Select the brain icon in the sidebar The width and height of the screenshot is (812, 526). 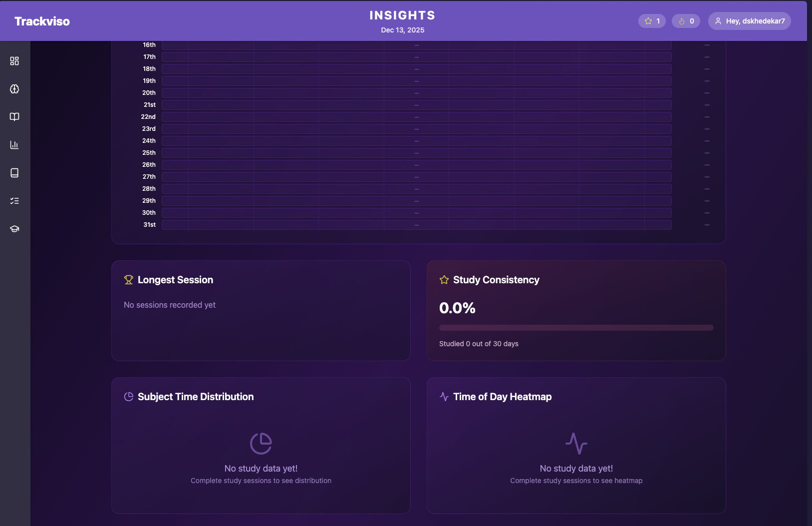click(14, 89)
